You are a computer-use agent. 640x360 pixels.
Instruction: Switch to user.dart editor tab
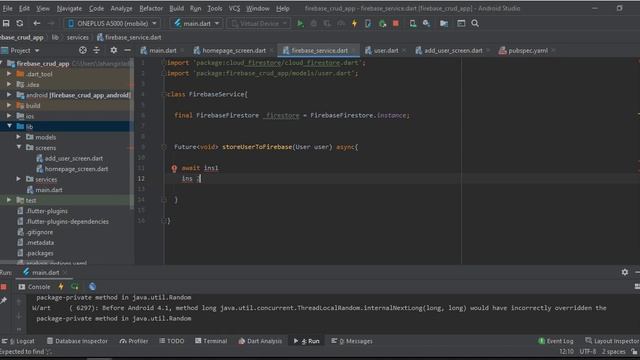tap(383, 51)
